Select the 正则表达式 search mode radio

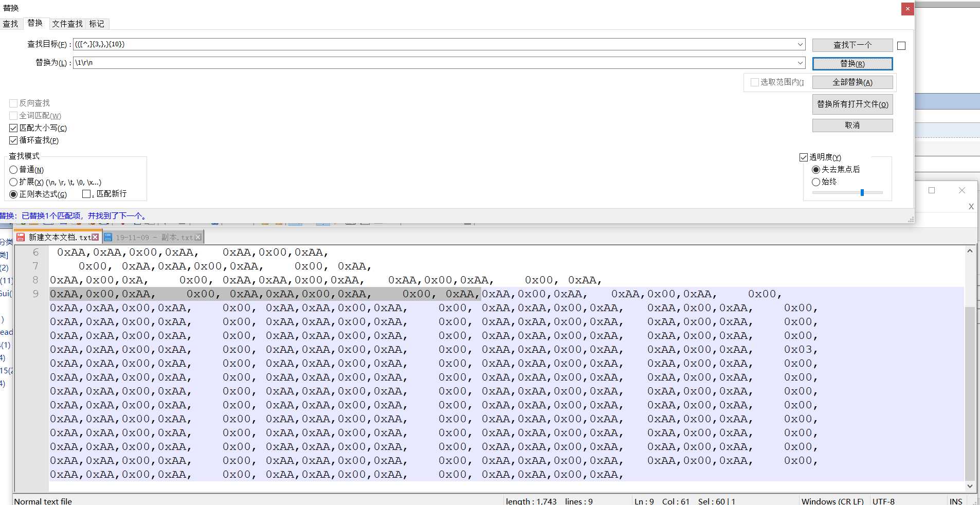pyautogui.click(x=13, y=194)
